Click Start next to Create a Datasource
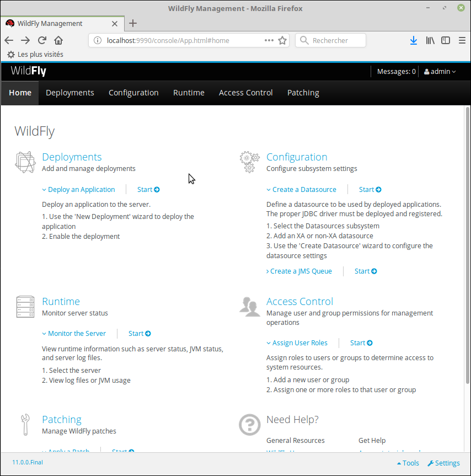The image size is (471, 476). (370, 189)
